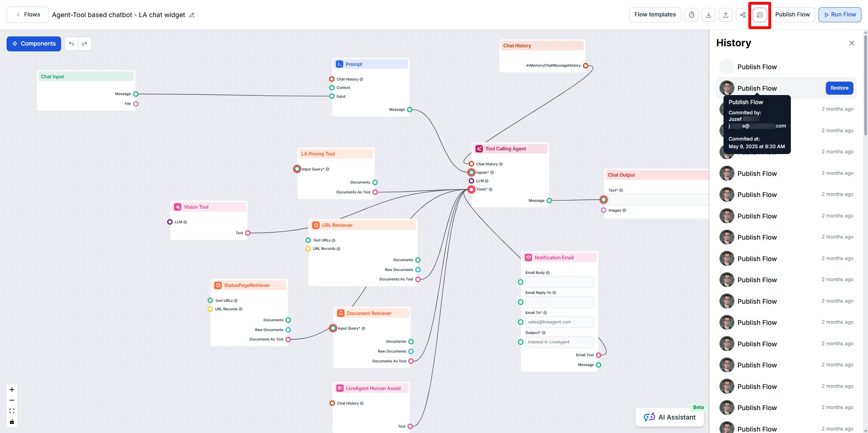Redo the canvas change
The width and height of the screenshot is (868, 433).
coord(84,43)
